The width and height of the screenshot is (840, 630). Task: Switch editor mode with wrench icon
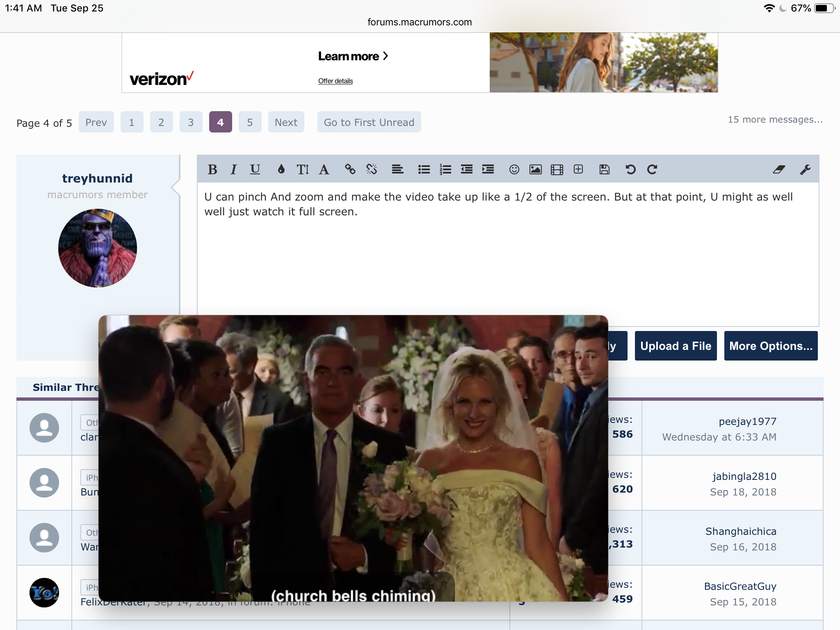click(805, 169)
